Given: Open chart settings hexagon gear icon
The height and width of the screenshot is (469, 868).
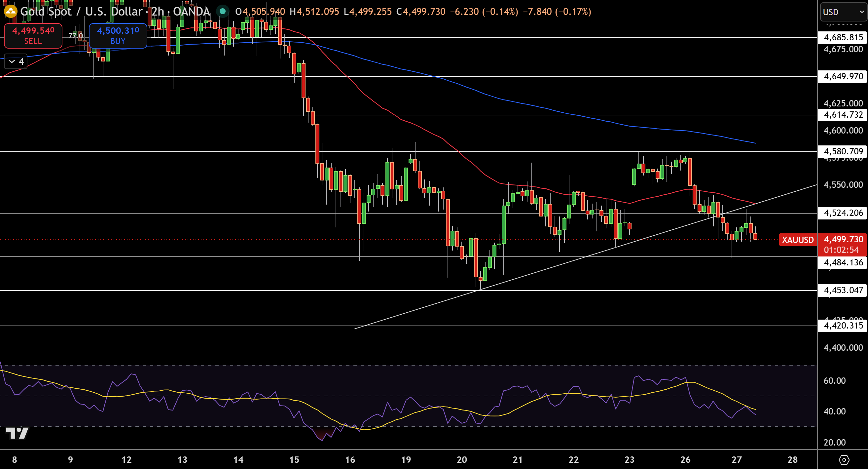Looking at the screenshot, I should 844,459.
